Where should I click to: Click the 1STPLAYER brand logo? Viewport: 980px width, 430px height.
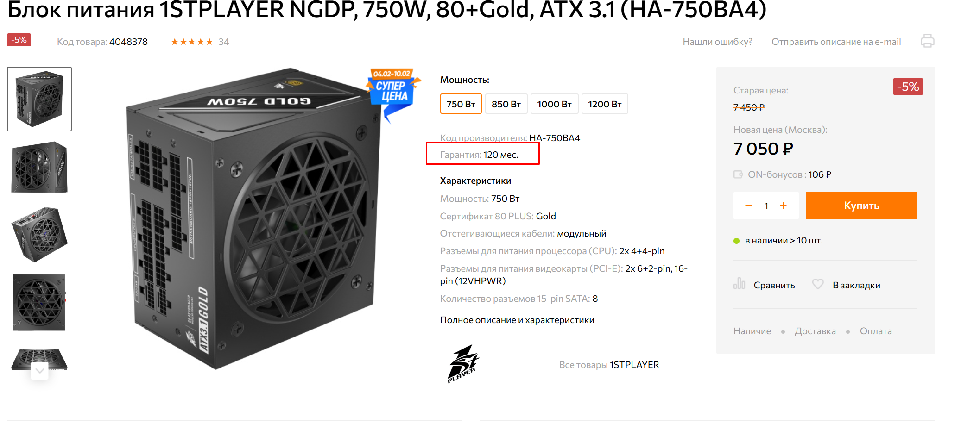pyautogui.click(x=463, y=364)
